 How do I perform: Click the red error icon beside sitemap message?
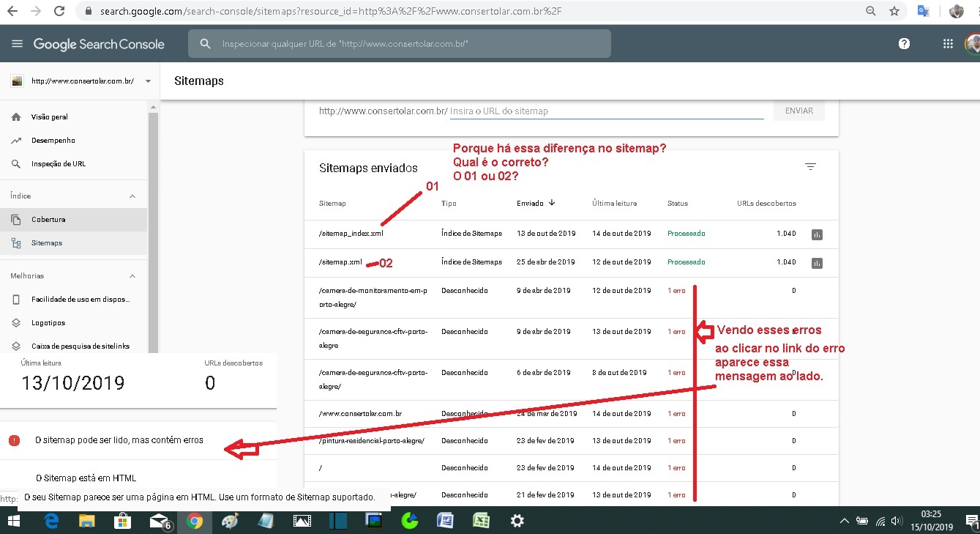point(15,440)
